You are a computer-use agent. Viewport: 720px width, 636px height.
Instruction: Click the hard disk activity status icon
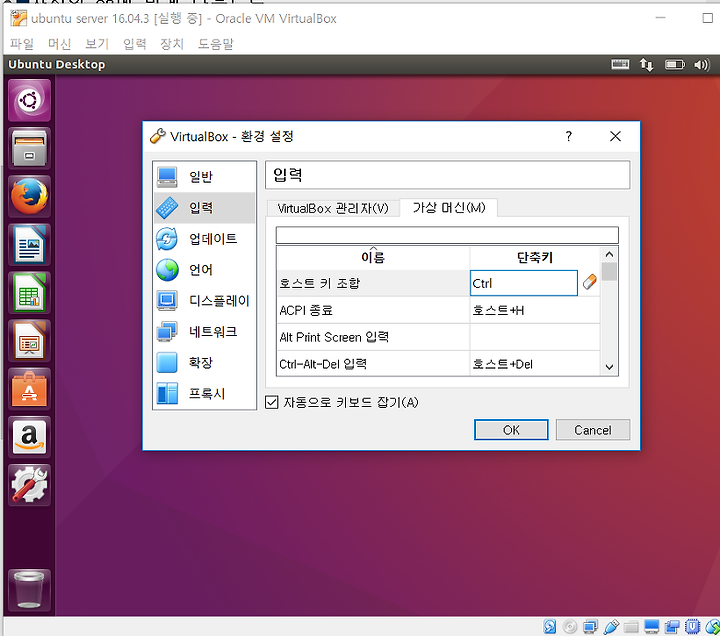(550, 626)
